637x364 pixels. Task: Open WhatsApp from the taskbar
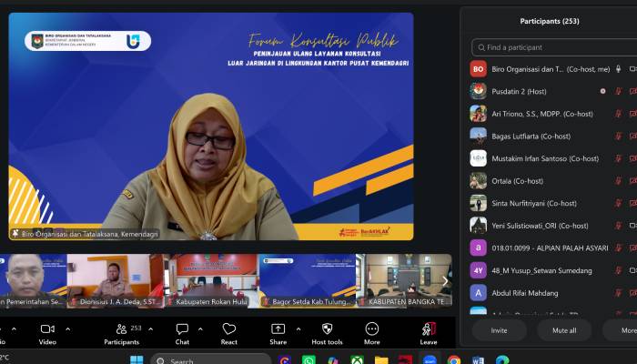308,360
